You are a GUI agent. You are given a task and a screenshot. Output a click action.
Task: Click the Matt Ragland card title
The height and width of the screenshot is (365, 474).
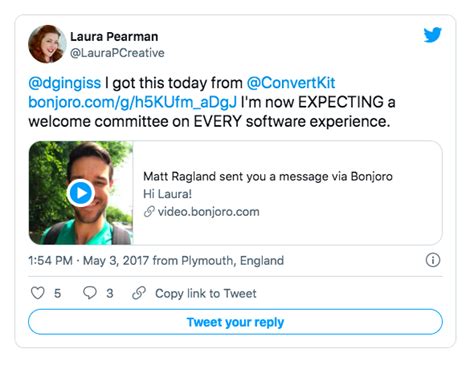268,176
